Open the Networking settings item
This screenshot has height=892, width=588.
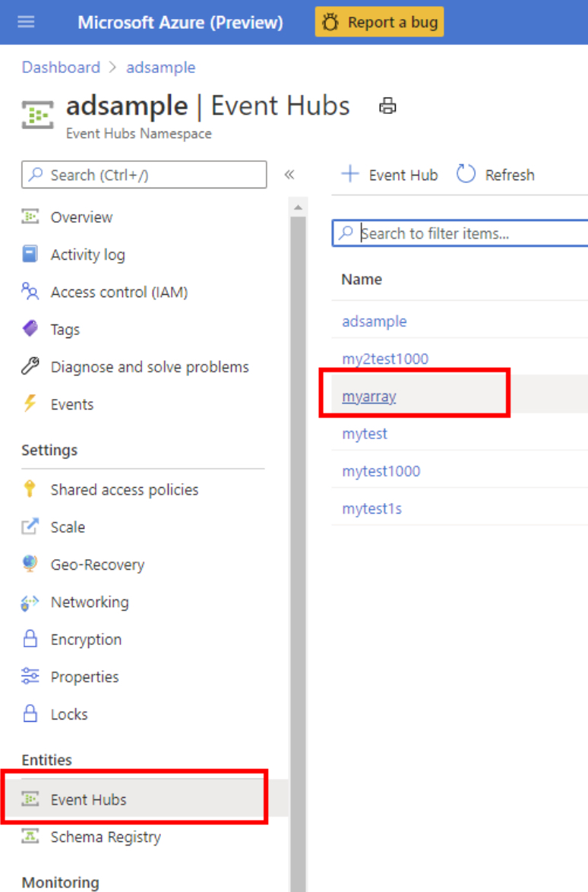point(89,602)
